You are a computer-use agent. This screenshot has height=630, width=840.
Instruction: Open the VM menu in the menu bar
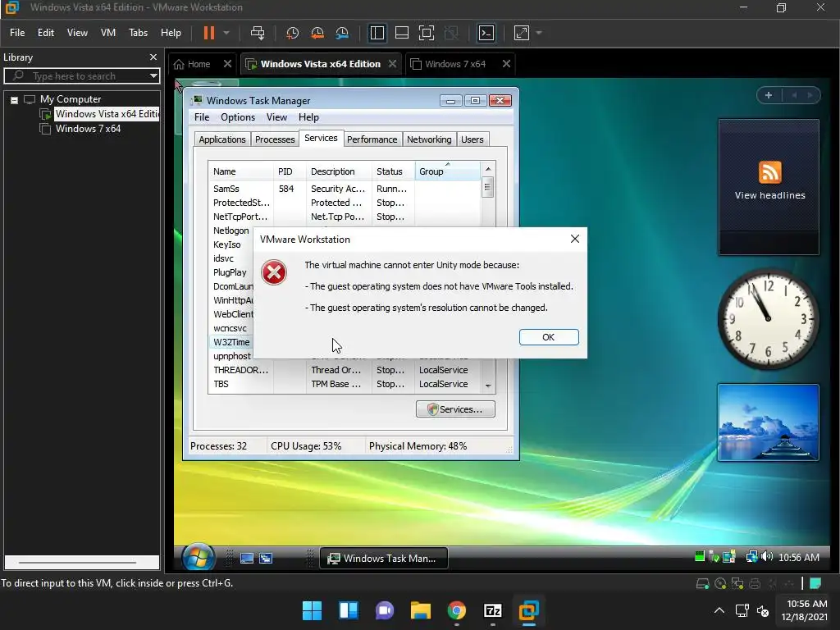click(x=107, y=33)
